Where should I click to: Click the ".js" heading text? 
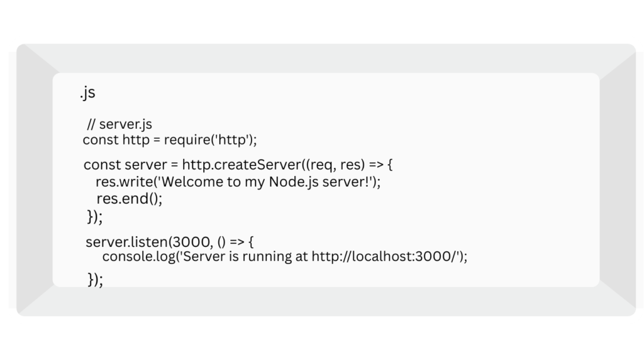pyautogui.click(x=87, y=93)
